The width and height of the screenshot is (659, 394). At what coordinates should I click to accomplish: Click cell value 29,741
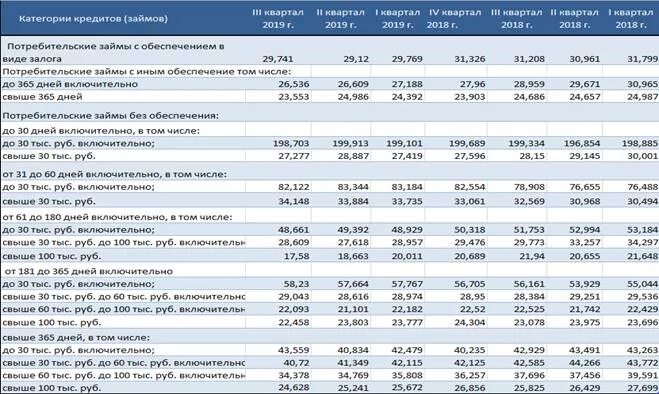pos(278,59)
